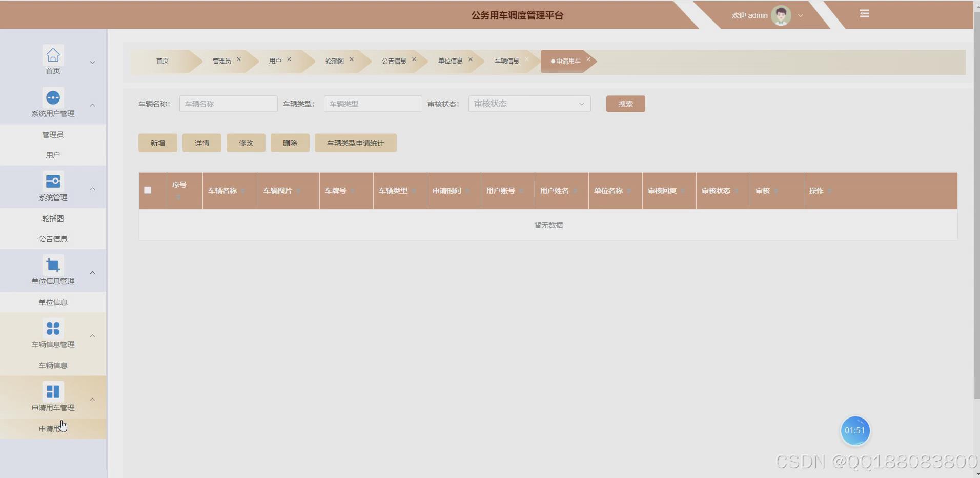This screenshot has height=478, width=980.
Task: Toggle the select-all checkbox in table header
Action: [148, 190]
